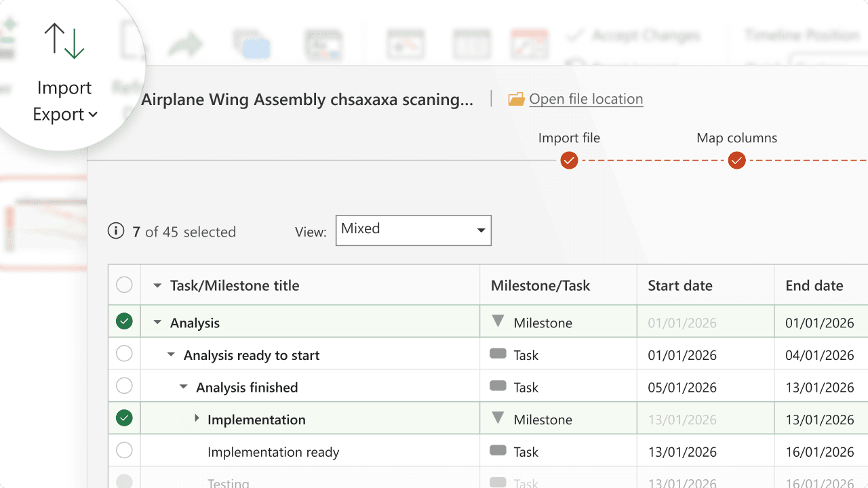The height and width of the screenshot is (488, 868).
Task: Click the Task icon in Analysis ready to start row
Action: coord(498,354)
